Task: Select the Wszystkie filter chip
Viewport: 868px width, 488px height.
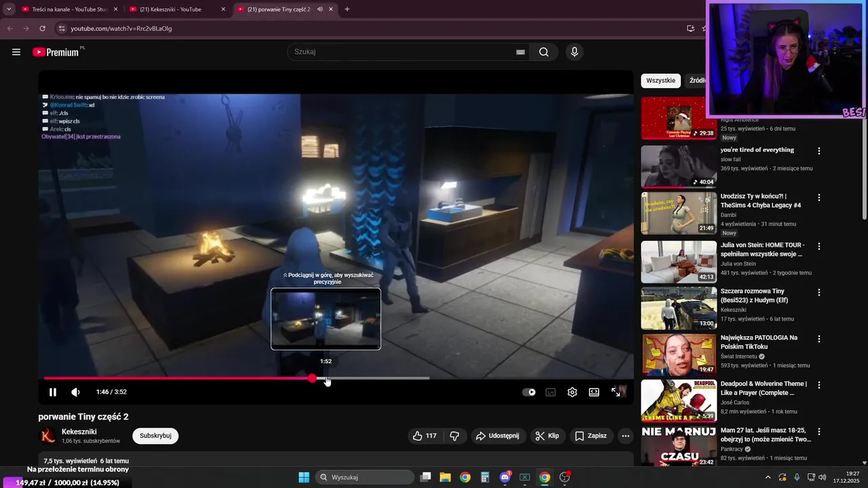Action: click(660, 81)
